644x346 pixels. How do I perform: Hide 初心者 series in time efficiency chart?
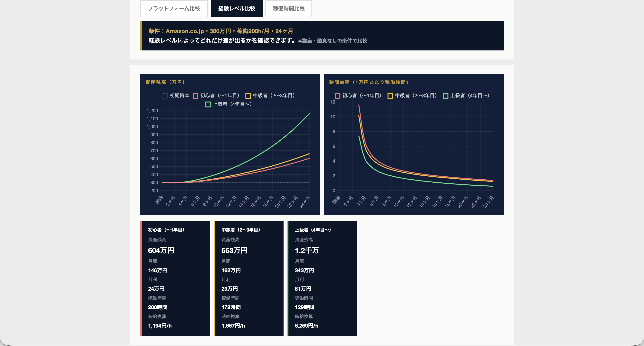tap(337, 96)
